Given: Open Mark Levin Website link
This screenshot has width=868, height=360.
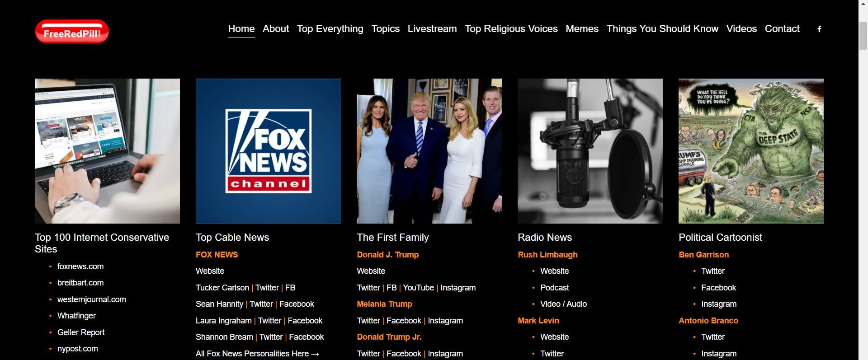Looking at the screenshot, I should (x=555, y=337).
